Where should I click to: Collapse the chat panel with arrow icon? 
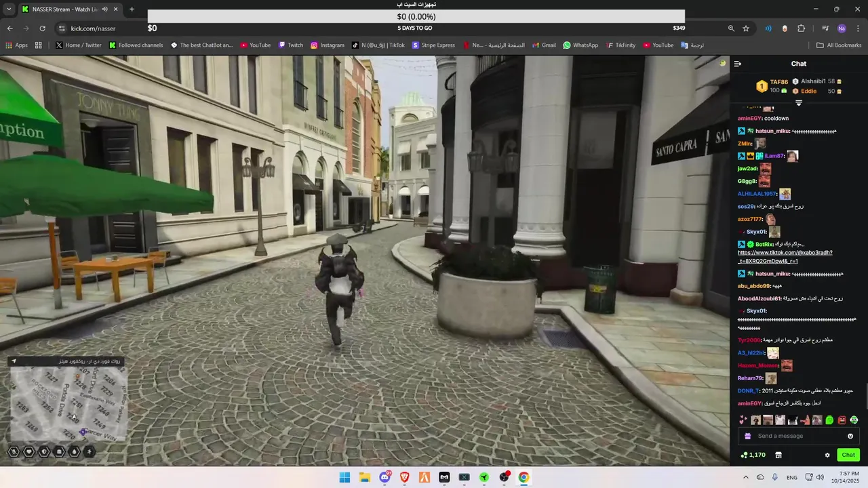point(738,64)
